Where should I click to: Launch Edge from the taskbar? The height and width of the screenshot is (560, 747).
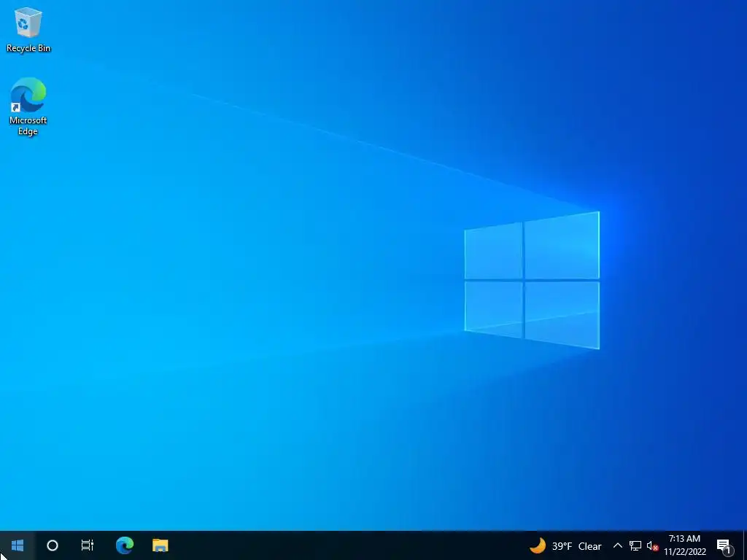(125, 545)
